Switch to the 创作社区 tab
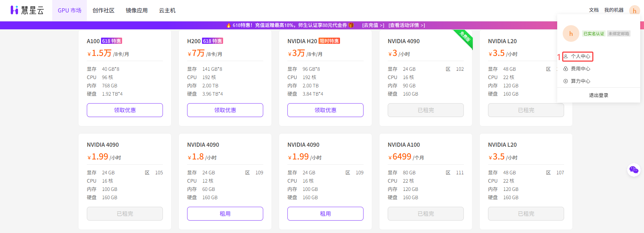The width and height of the screenshot is (644, 233). click(103, 10)
